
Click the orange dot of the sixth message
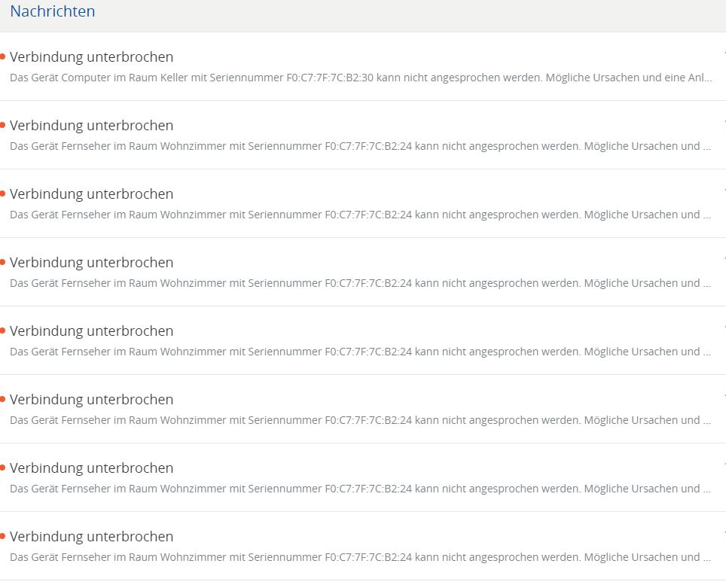click(x=3, y=400)
